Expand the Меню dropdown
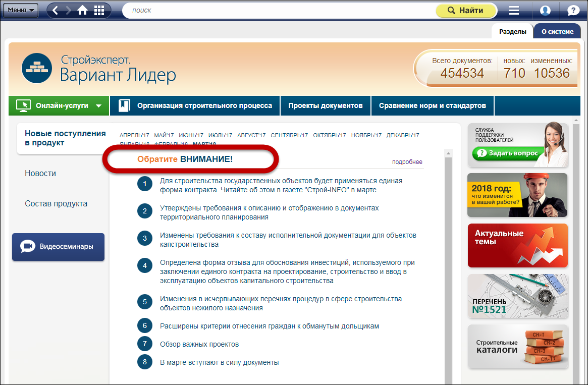588x385 pixels. coord(21,10)
